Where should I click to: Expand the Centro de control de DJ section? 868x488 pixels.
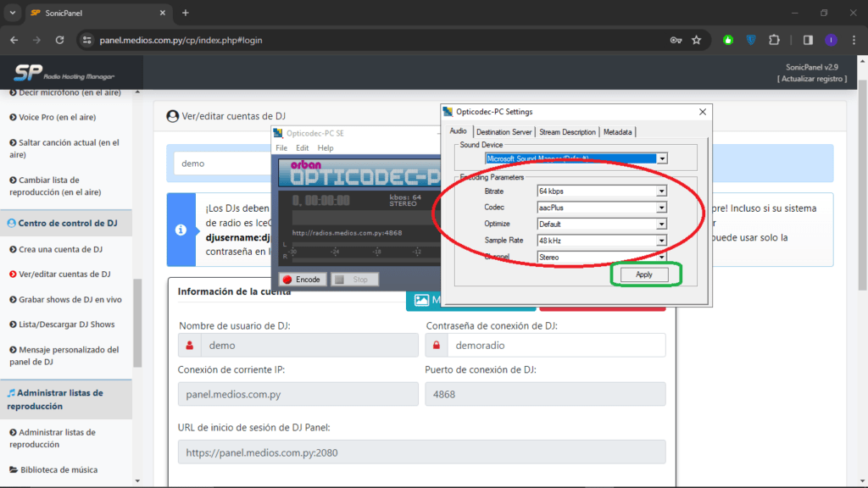66,223
